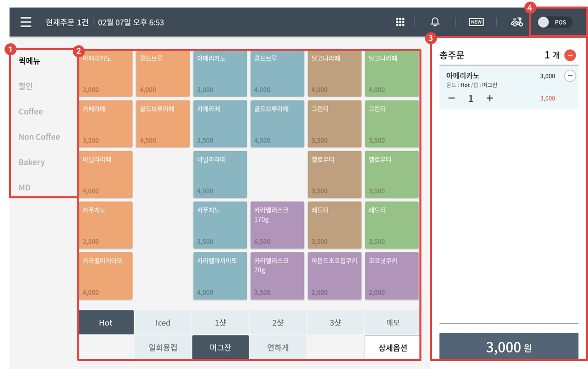
Task: Add orange 바닐라라떼 tile
Action: click(106, 174)
